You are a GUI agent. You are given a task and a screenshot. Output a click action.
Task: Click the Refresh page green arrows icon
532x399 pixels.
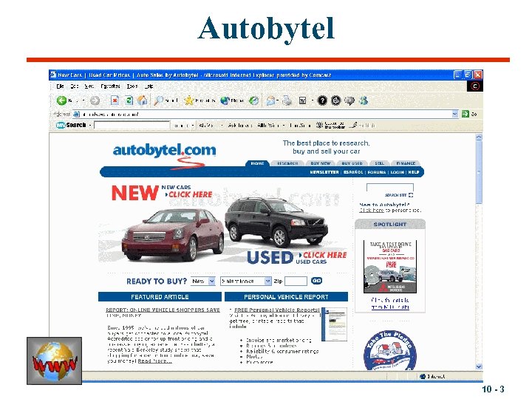click(x=129, y=100)
